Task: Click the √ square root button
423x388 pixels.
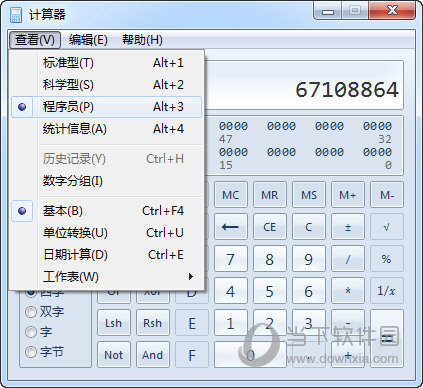Action: click(387, 227)
